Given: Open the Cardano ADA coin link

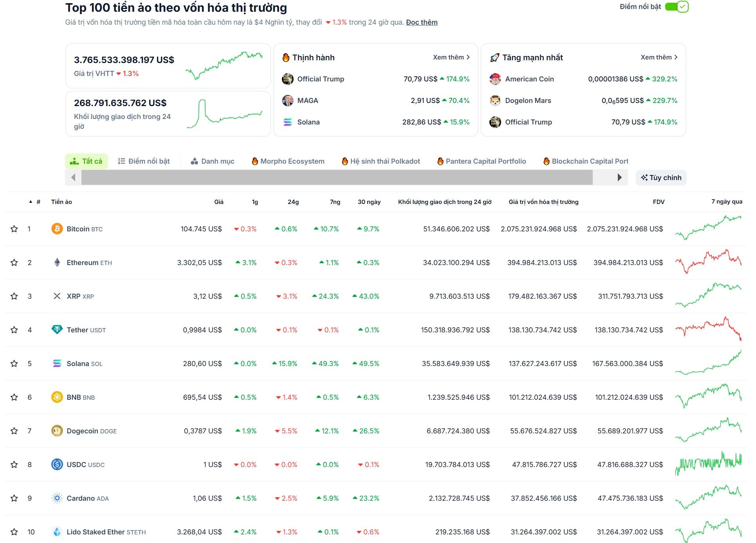Looking at the screenshot, I should (88, 498).
